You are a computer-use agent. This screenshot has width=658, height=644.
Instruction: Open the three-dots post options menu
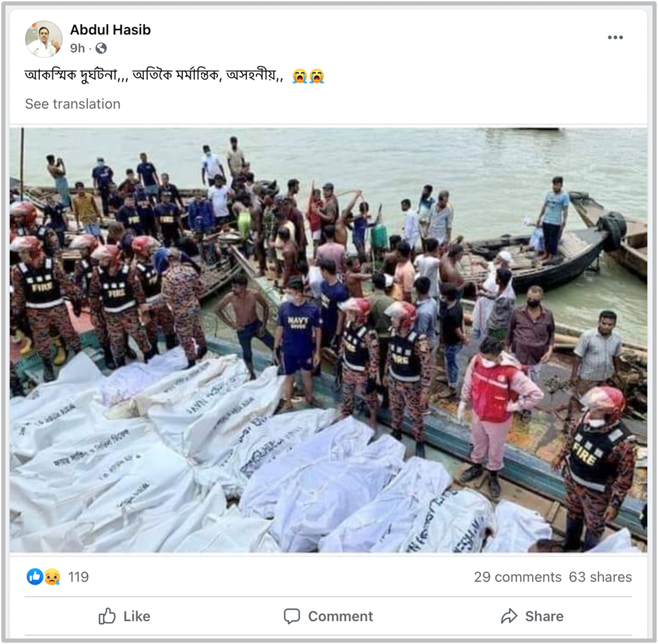click(615, 37)
